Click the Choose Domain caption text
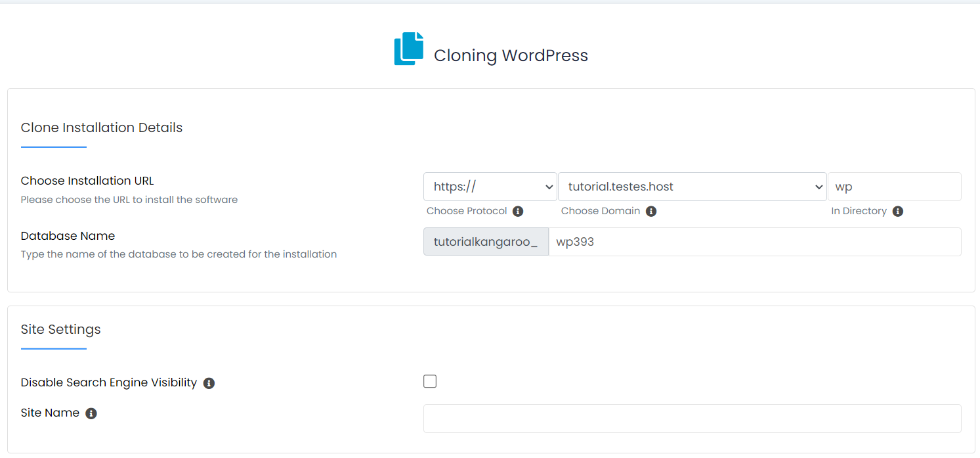Screen dimensions: 980x458 coord(601,211)
